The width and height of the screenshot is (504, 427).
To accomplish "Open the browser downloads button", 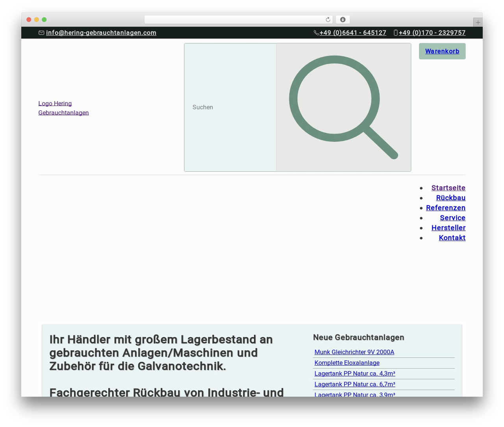I will [x=343, y=20].
